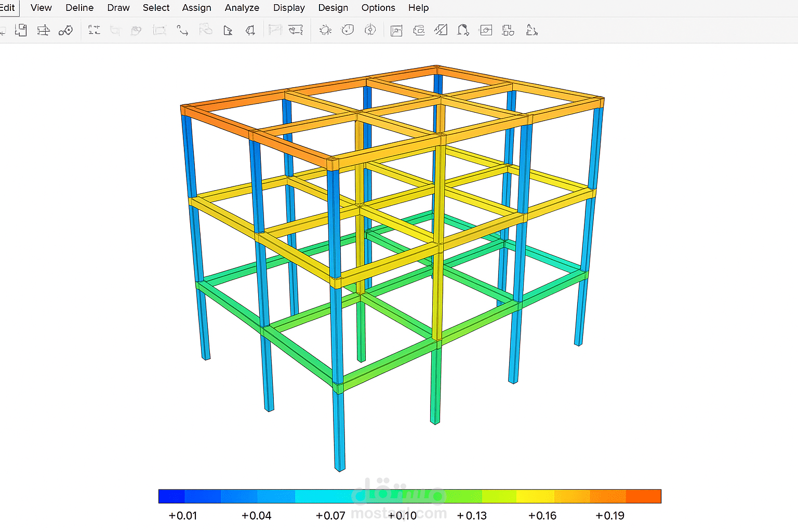Click the faded rectangle frame toolbar icon

[159, 31]
